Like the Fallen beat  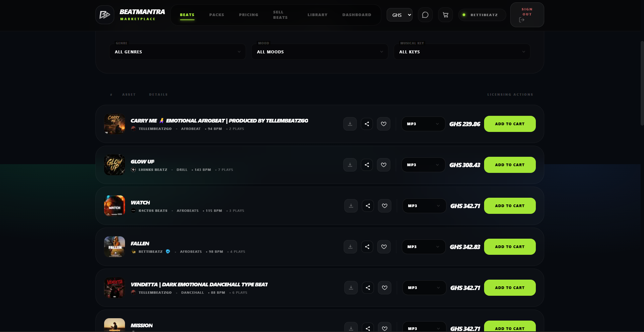click(x=384, y=247)
